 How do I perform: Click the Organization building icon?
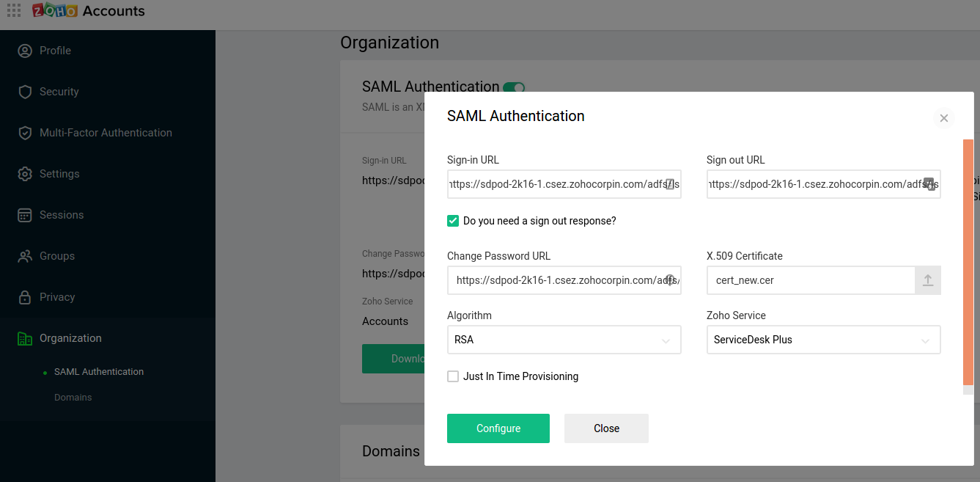coord(25,338)
